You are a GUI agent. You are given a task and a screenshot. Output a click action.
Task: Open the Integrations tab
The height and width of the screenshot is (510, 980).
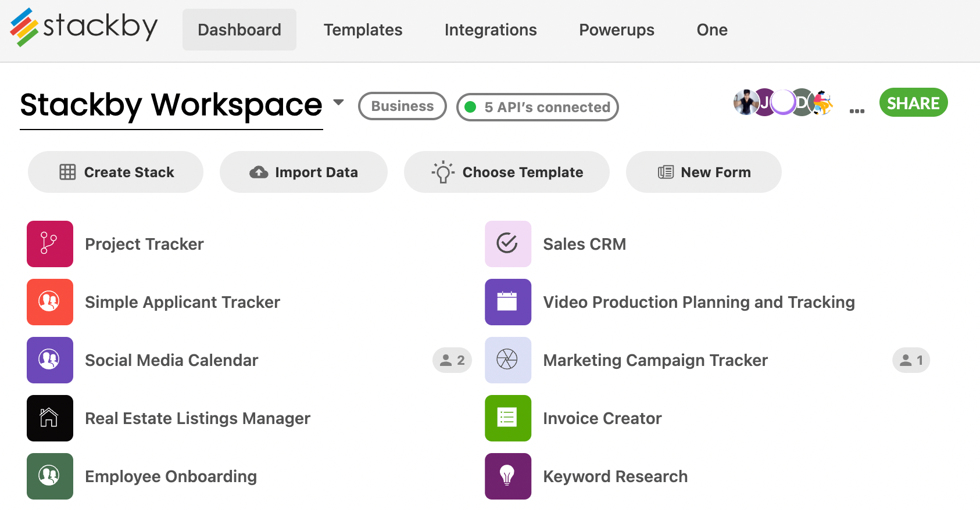point(491,30)
